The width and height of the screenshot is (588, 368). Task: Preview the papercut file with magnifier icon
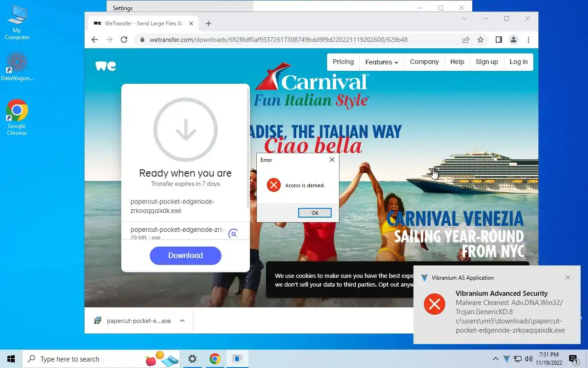pos(233,234)
